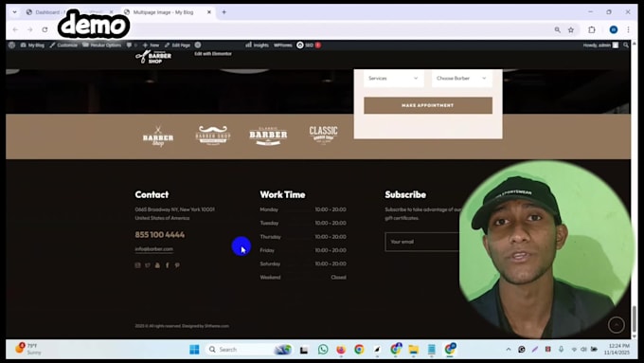This screenshot has height=363, width=644.
Task: Click the page vertical scrollbar thumb
Action: tap(635, 318)
